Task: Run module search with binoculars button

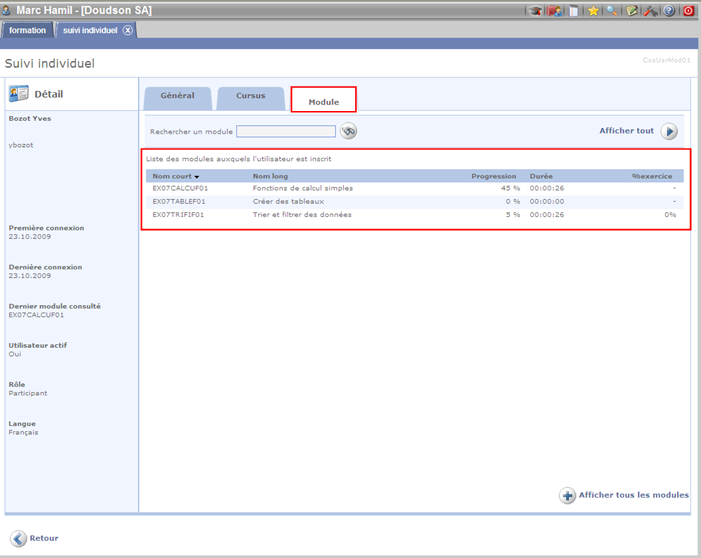Action: (348, 131)
